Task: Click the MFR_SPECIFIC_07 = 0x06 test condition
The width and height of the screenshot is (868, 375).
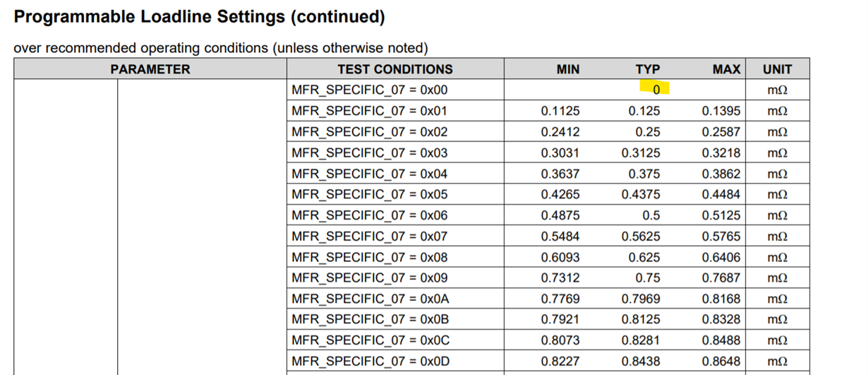Action: (x=370, y=215)
